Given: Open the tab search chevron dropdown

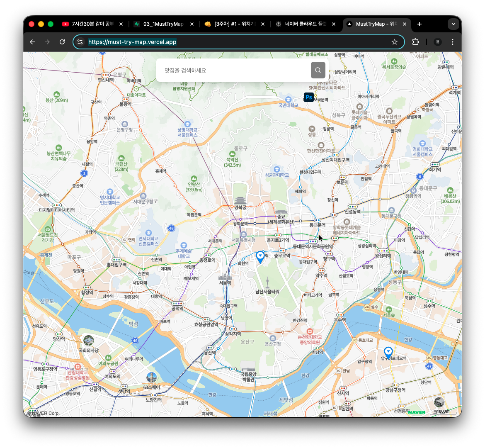Looking at the screenshot, I should pos(453,24).
